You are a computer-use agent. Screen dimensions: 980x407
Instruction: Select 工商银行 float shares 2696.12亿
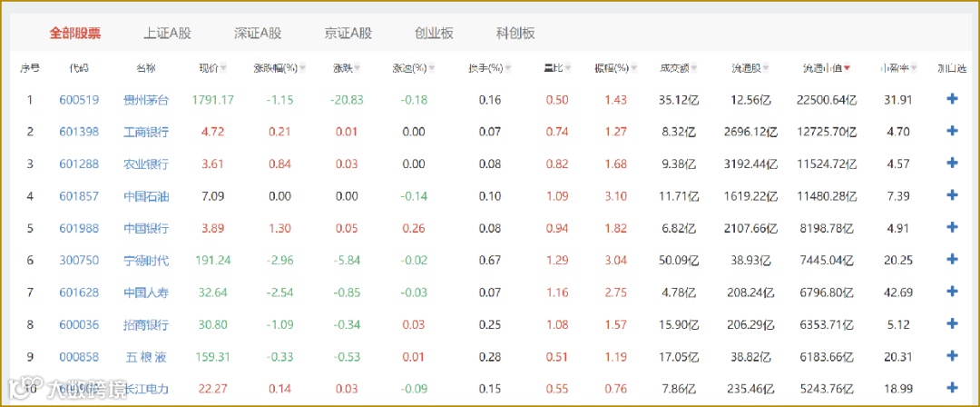tap(751, 132)
